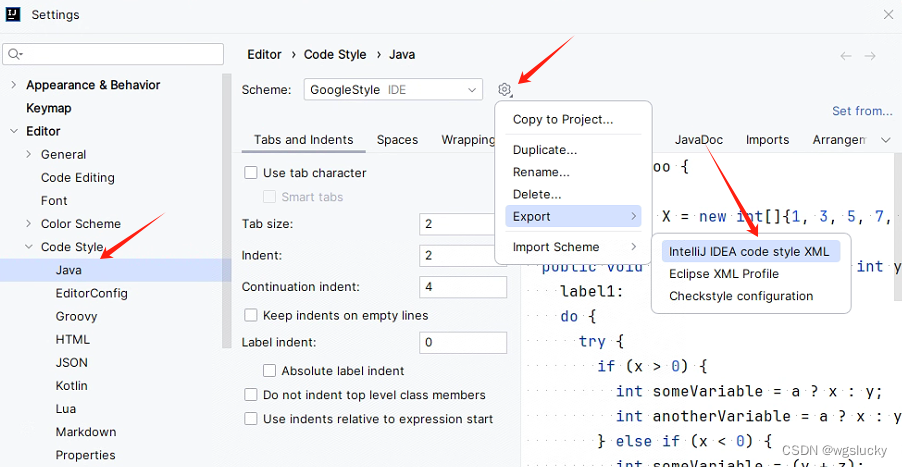Screen dimensions: 902x467
Task: Toggle Smart tabs checkbox
Action: (269, 197)
